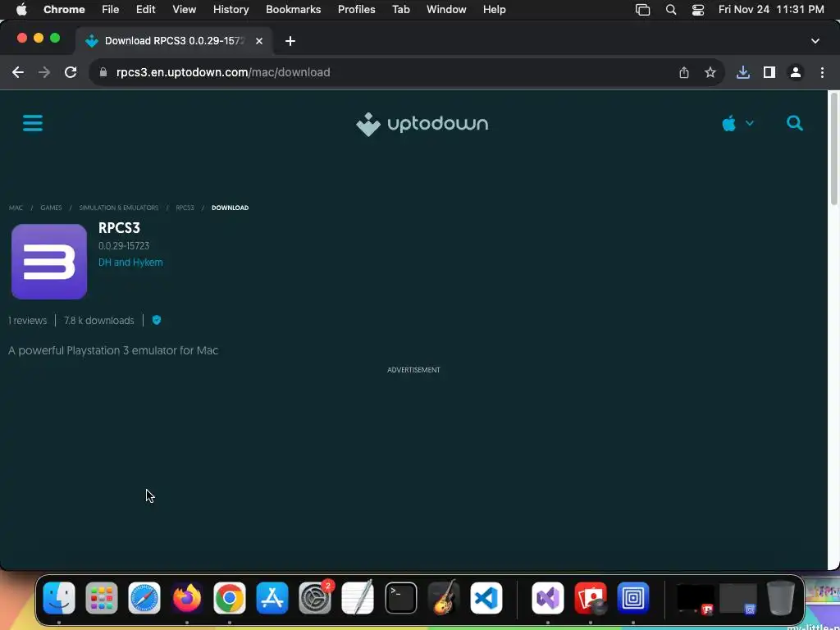
Task: Open the Help menu
Action: pos(494,9)
